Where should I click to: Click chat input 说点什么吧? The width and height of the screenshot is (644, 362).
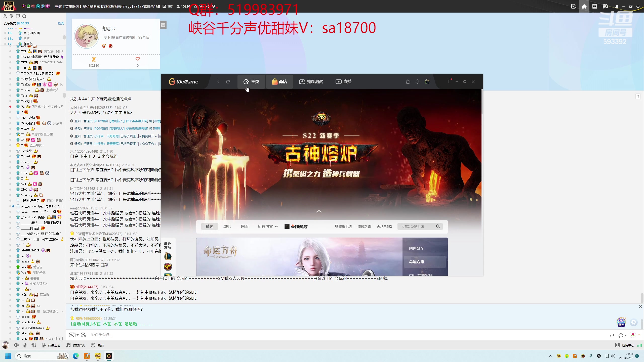(x=347, y=335)
